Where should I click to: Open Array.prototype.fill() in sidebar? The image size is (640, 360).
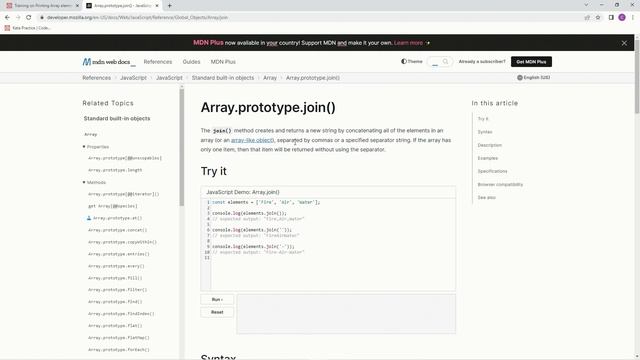coord(115,278)
